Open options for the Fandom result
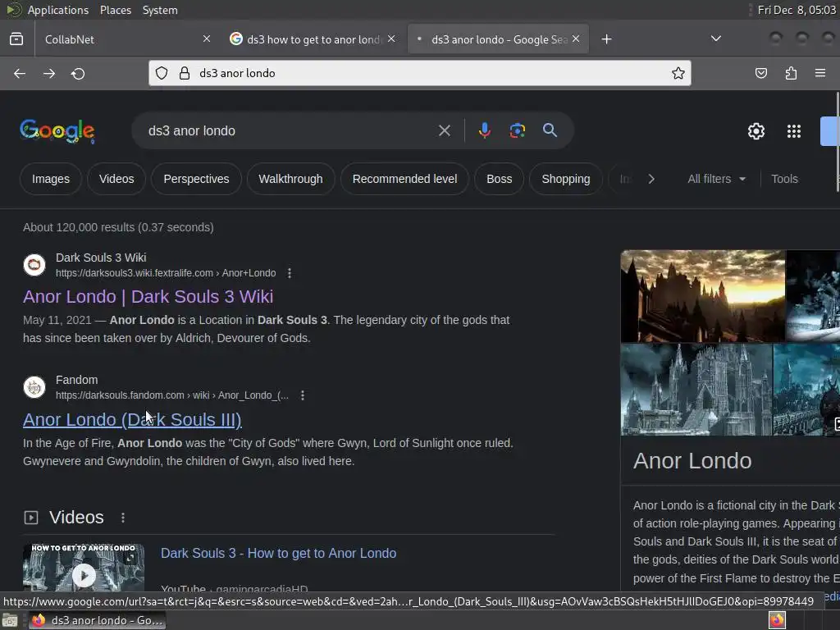 (x=303, y=395)
